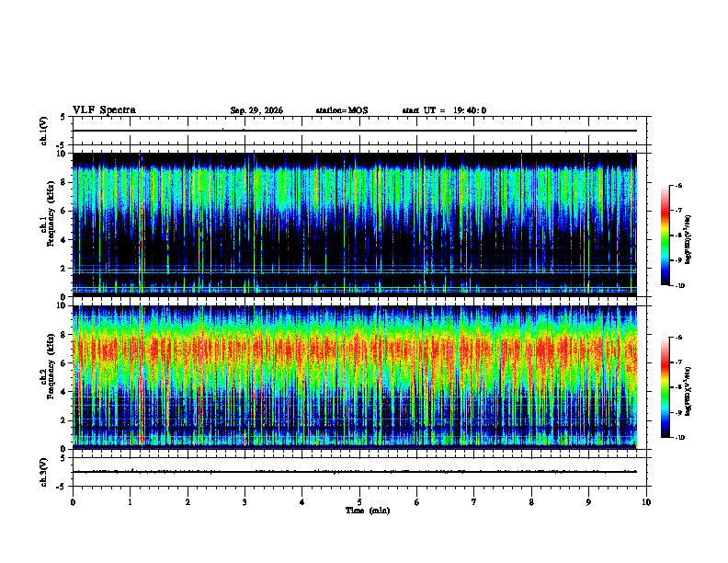Click the ch.2 spectrogram color bar
728x563 pixels.
(665, 387)
